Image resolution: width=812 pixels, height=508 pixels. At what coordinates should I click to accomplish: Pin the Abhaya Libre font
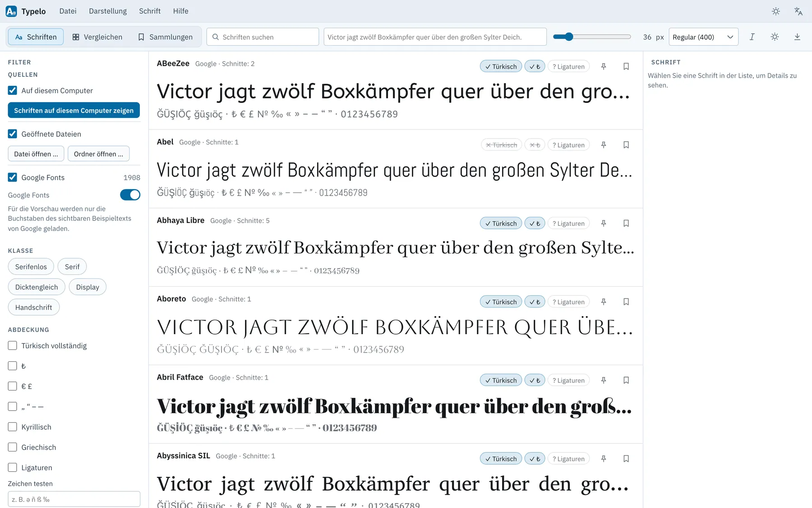[x=604, y=224]
